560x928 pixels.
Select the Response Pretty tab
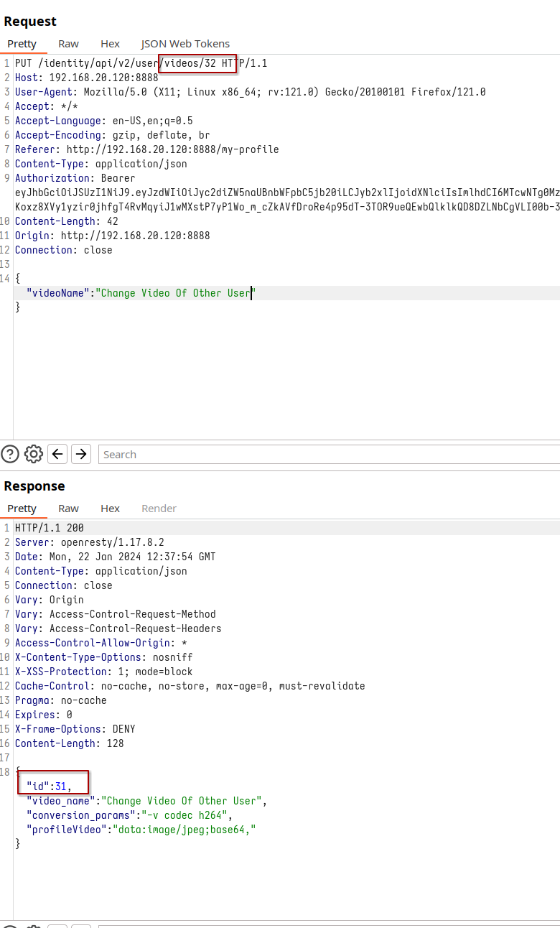click(x=22, y=509)
